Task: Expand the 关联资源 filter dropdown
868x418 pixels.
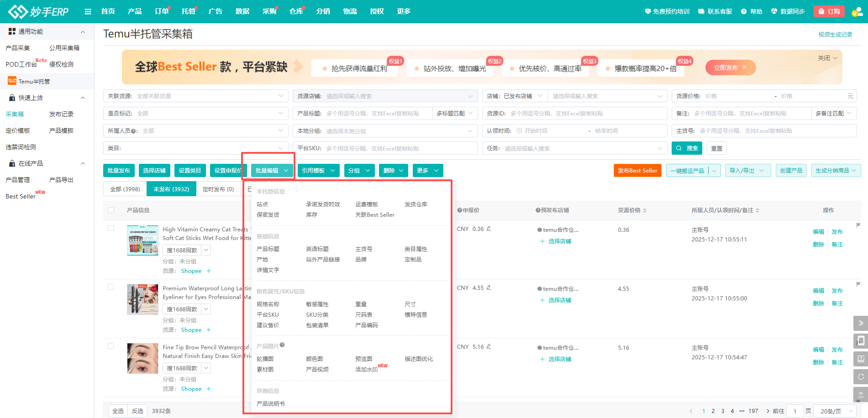Action: [280, 96]
